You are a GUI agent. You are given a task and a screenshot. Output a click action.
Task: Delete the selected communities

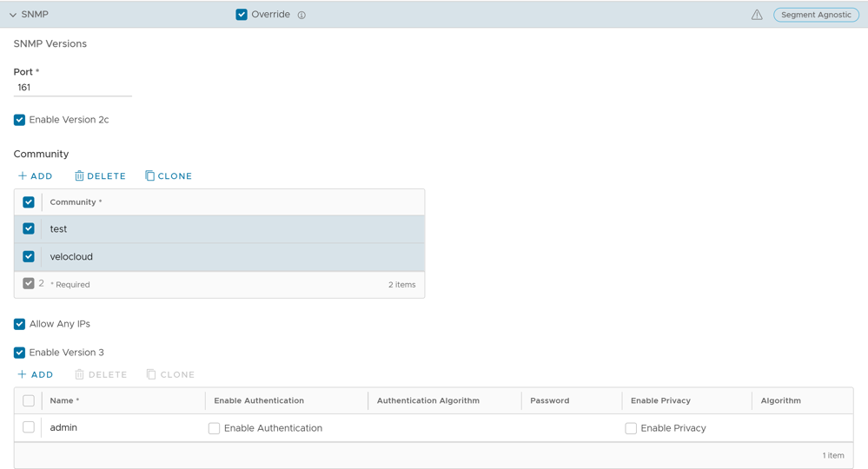101,176
